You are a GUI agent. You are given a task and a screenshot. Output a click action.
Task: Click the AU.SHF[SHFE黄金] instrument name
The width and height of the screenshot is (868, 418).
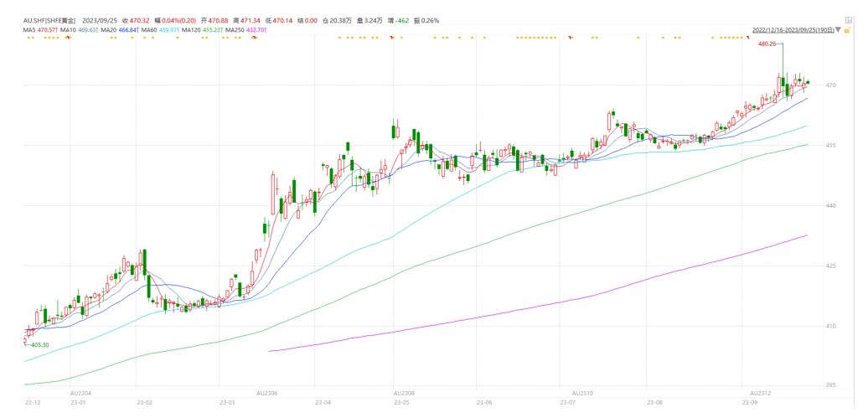point(49,20)
